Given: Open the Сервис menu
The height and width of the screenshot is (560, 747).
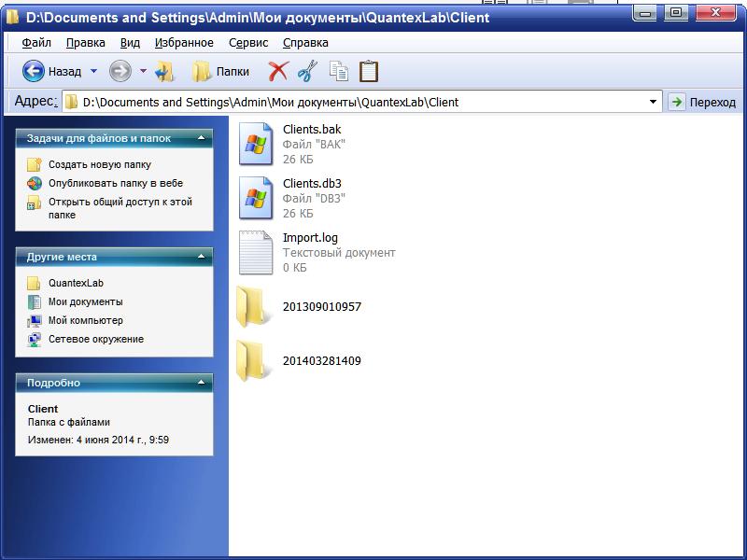Looking at the screenshot, I should 248,43.
